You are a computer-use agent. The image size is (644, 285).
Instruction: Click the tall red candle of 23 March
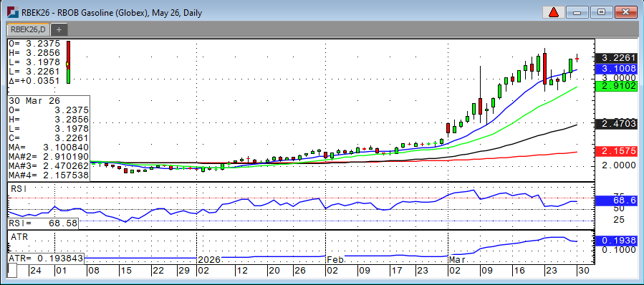click(x=544, y=68)
